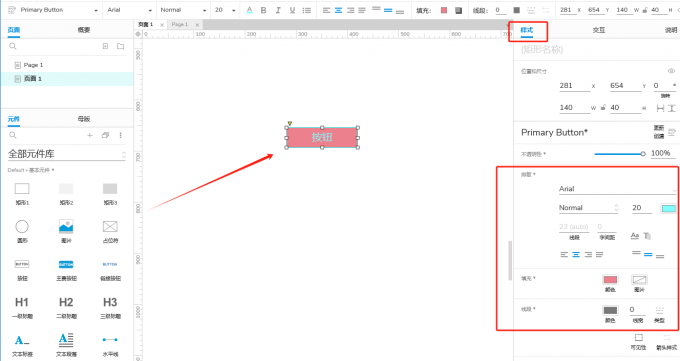Open the cyan text color swatch
The height and width of the screenshot is (361, 680).
pyautogui.click(x=668, y=209)
